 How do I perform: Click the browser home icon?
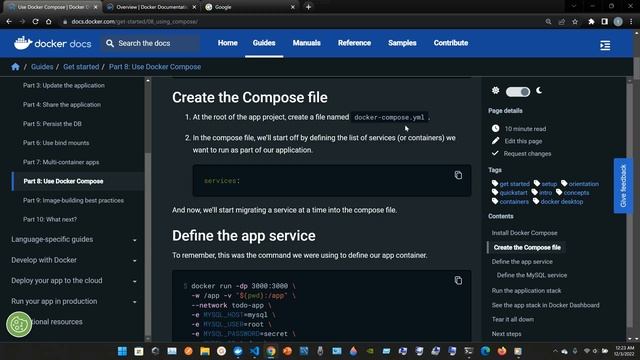click(x=49, y=22)
